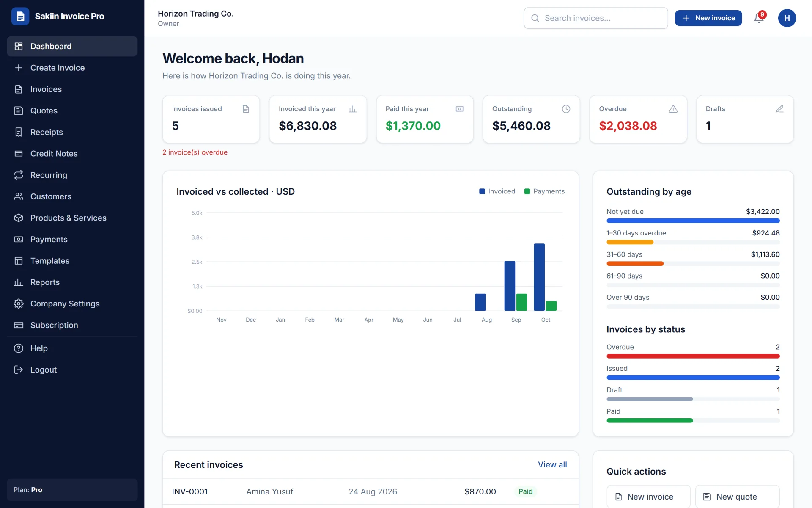Click the Sakiin Invoice Pro logo icon
812x508 pixels.
click(x=20, y=17)
